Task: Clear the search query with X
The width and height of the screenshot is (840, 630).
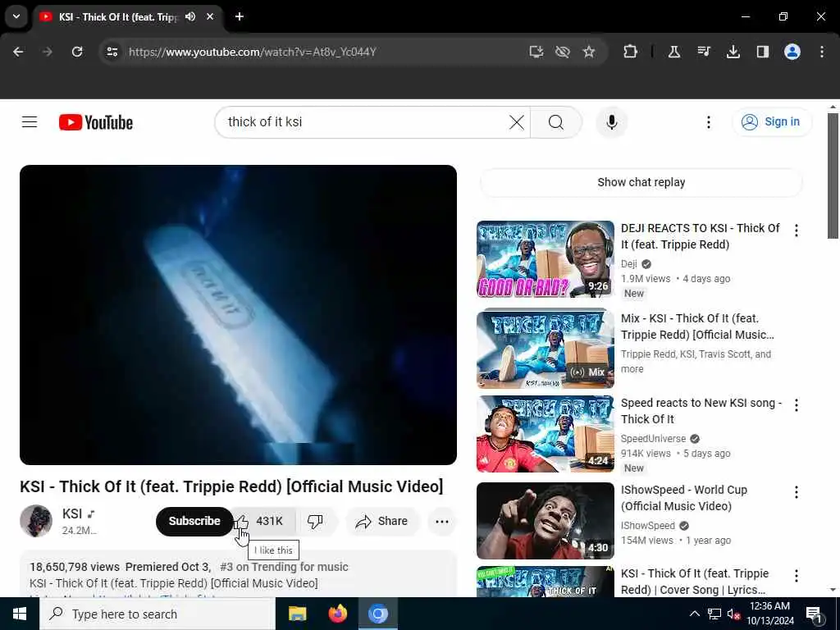Action: (x=517, y=122)
